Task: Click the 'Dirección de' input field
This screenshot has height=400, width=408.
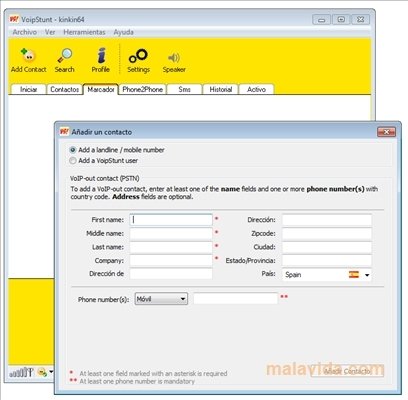Action: (171, 274)
